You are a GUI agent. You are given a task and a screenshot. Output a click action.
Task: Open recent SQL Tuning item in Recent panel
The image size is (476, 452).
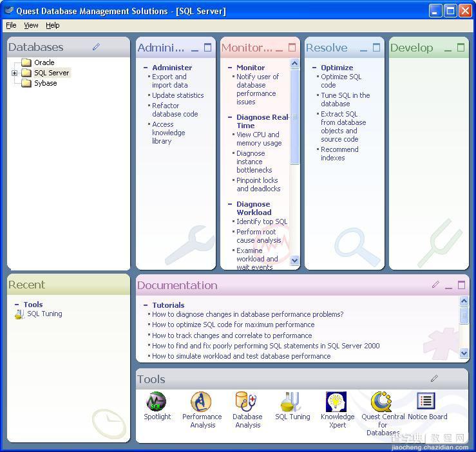44,314
